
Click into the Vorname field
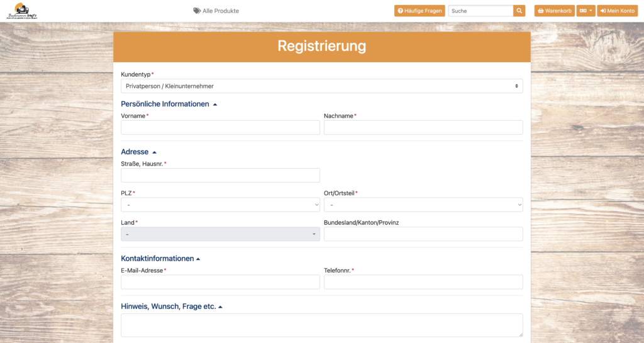(220, 128)
